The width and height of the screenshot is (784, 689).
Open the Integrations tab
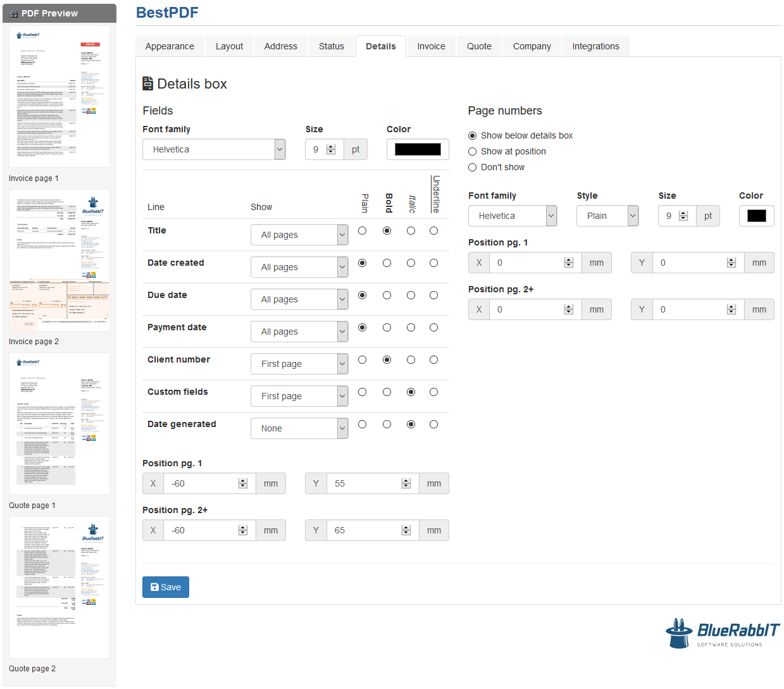(595, 46)
